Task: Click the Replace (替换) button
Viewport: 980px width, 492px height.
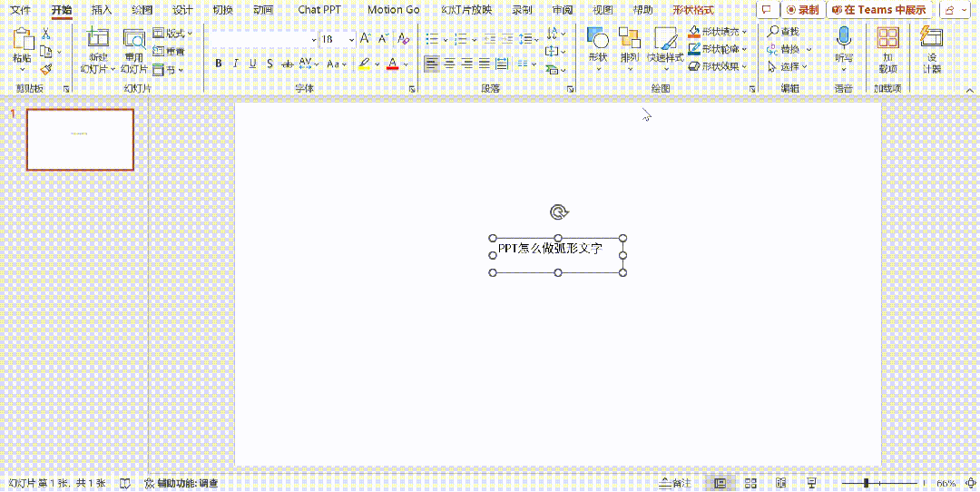Action: [784, 48]
